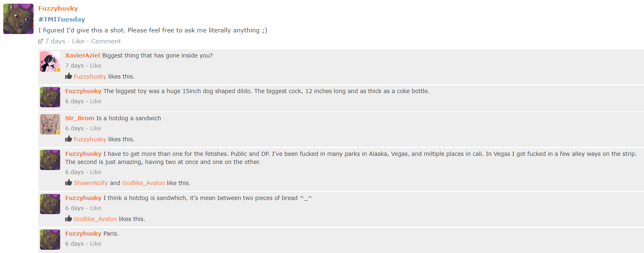This screenshot has height=253, width=644.
Task: Click thumbs-up icon beside ShawnWolfy
Action: [x=69, y=183]
